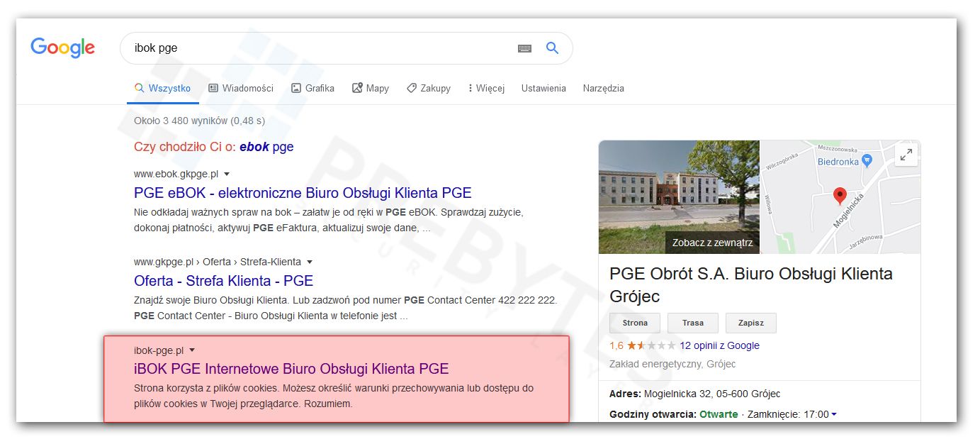This screenshot has height=444, width=980.
Task: Open the Zakupy tab
Action: pyautogui.click(x=428, y=88)
